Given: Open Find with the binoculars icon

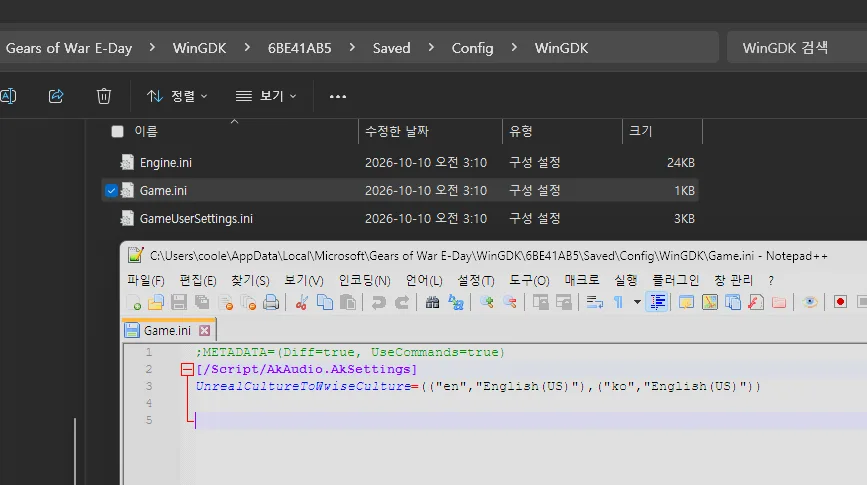Looking at the screenshot, I should pos(432,303).
